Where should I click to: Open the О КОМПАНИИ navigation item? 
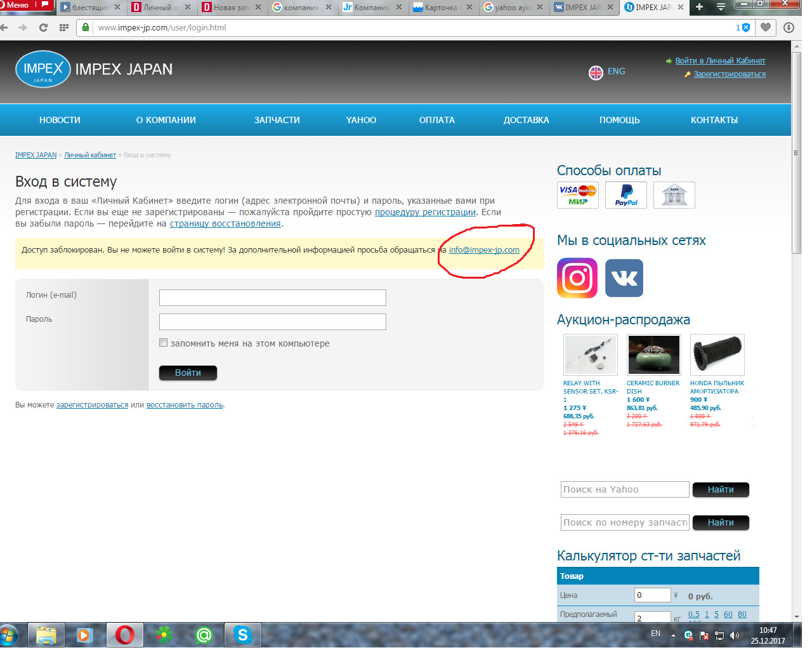(x=166, y=120)
